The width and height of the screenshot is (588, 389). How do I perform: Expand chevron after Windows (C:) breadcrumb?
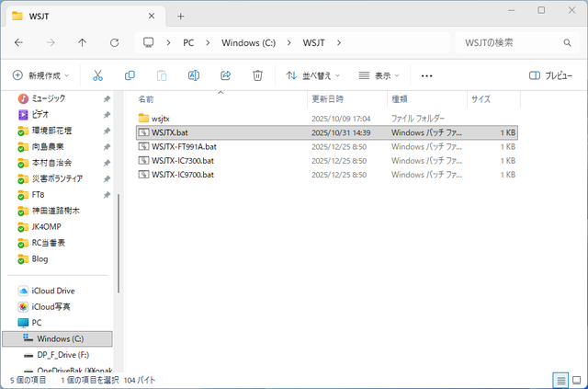point(288,43)
